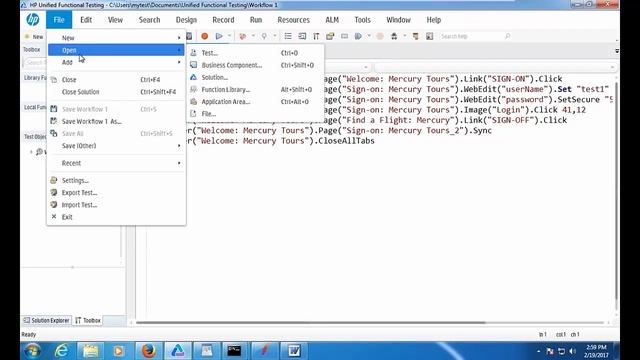Viewport: 640px width, 360px height.
Task: Click the Toolbox T-shaped toolbar icon
Action: (316, 36)
